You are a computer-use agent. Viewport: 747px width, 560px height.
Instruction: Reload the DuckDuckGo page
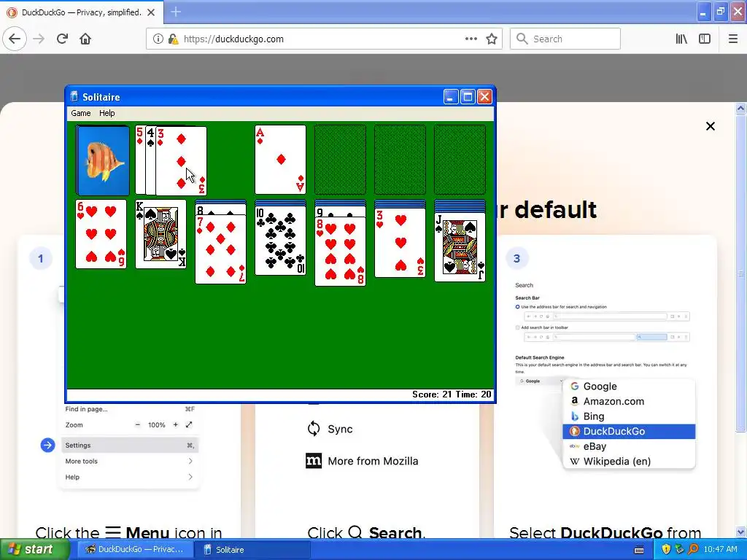(x=63, y=39)
